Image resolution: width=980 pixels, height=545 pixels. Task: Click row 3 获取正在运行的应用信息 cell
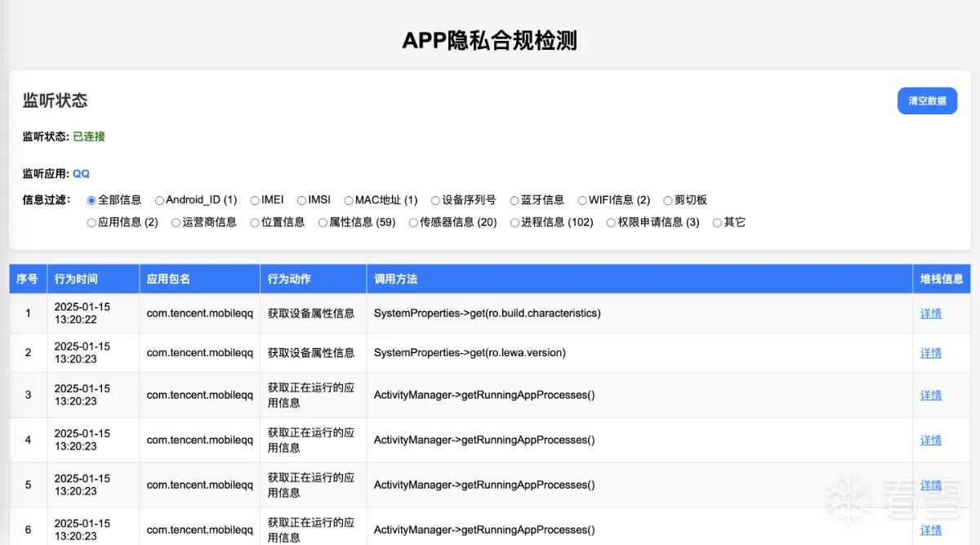(314, 395)
